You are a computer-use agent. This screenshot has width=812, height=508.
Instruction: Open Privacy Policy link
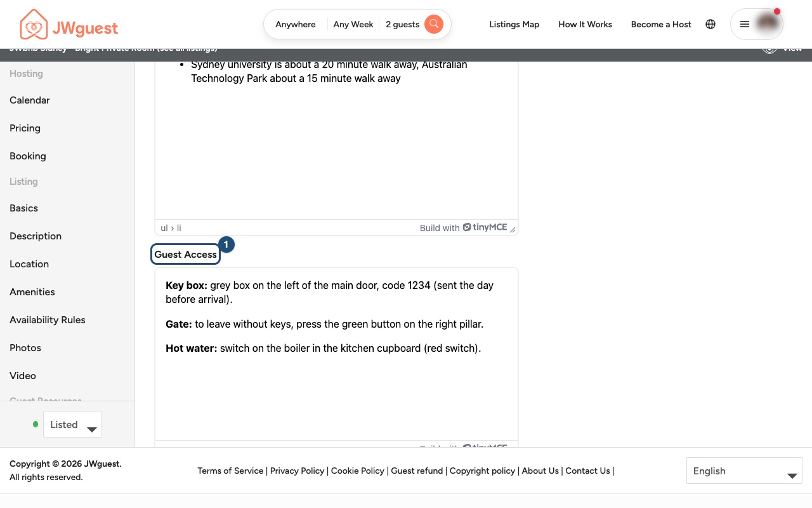(x=298, y=471)
